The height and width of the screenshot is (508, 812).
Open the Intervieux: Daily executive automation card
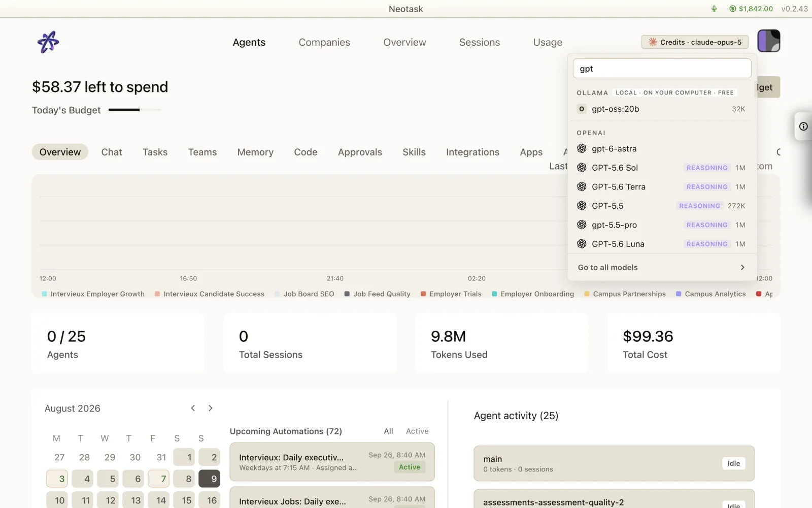click(332, 462)
